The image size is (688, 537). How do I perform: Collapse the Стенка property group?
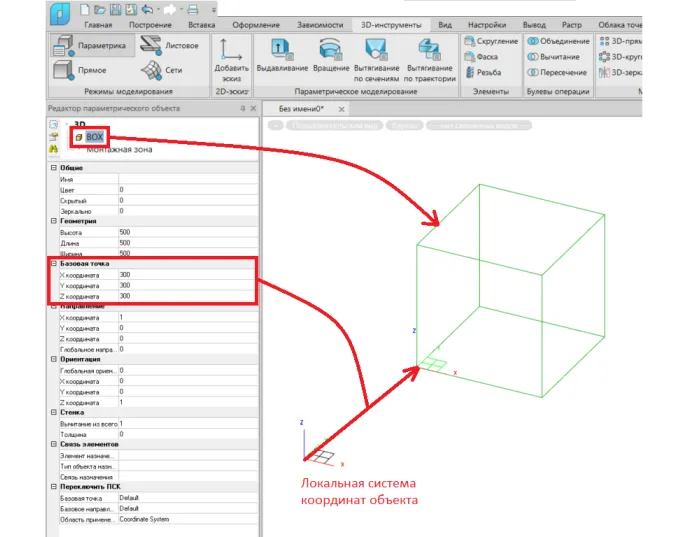pyautogui.click(x=54, y=412)
